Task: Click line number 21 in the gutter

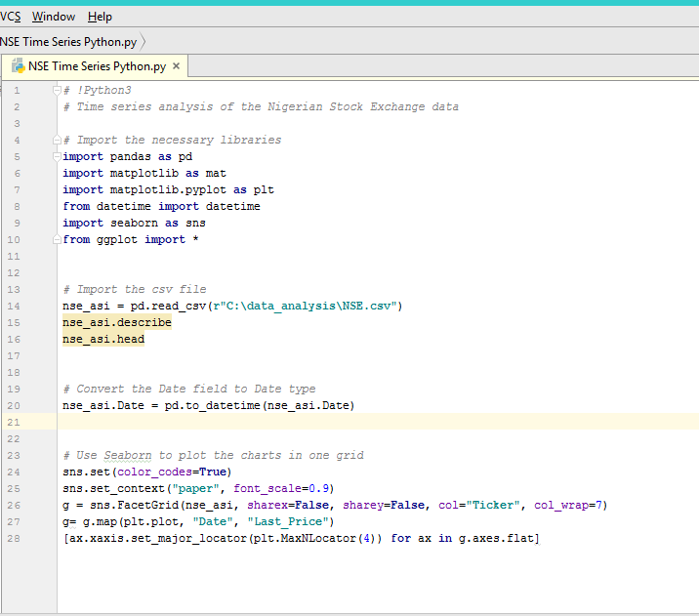Action: coord(14,423)
